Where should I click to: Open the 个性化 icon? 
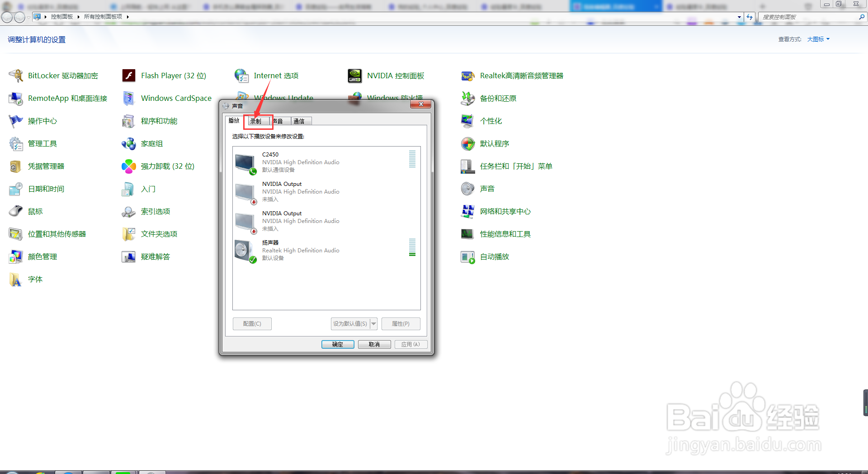tap(468, 121)
